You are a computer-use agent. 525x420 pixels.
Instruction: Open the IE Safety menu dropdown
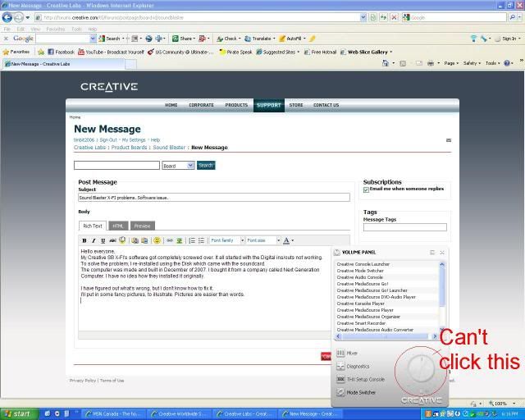[472, 63]
